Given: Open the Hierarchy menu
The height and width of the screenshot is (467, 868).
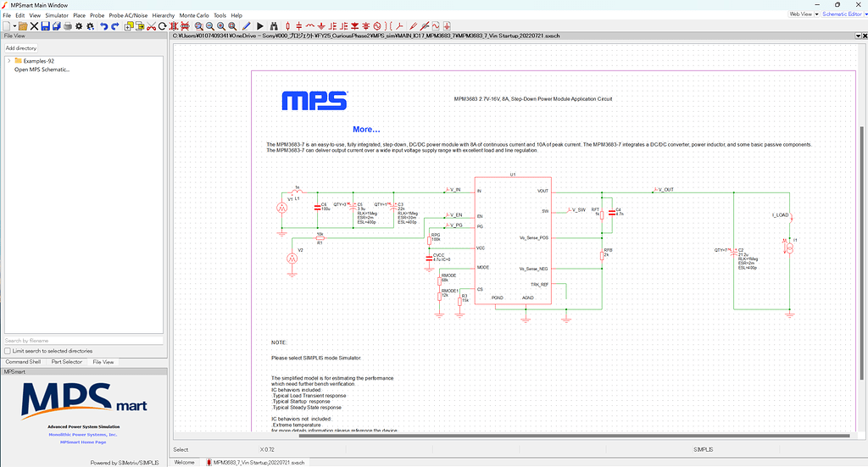Looking at the screenshot, I should [x=164, y=15].
